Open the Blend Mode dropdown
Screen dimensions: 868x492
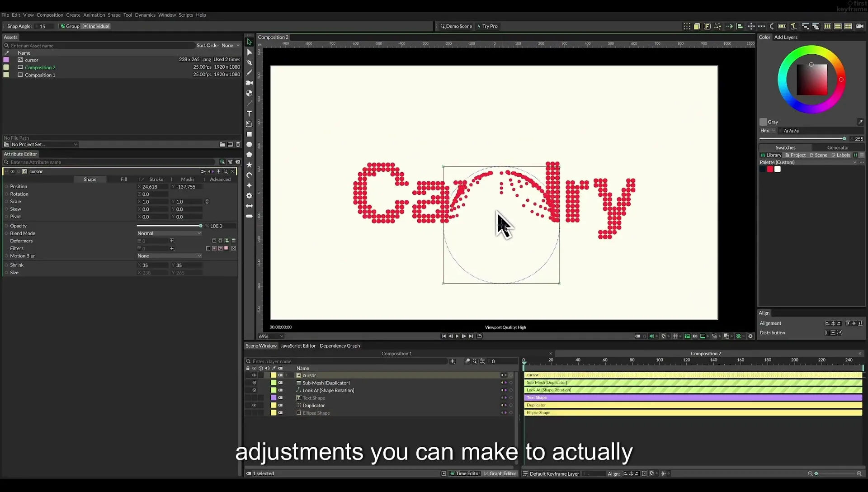(x=169, y=234)
